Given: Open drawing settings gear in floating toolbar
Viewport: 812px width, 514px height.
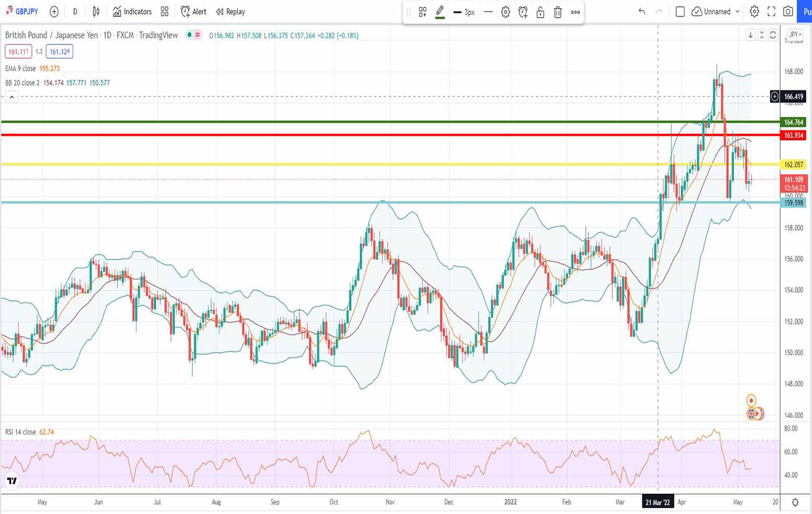Looking at the screenshot, I should tap(505, 12).
